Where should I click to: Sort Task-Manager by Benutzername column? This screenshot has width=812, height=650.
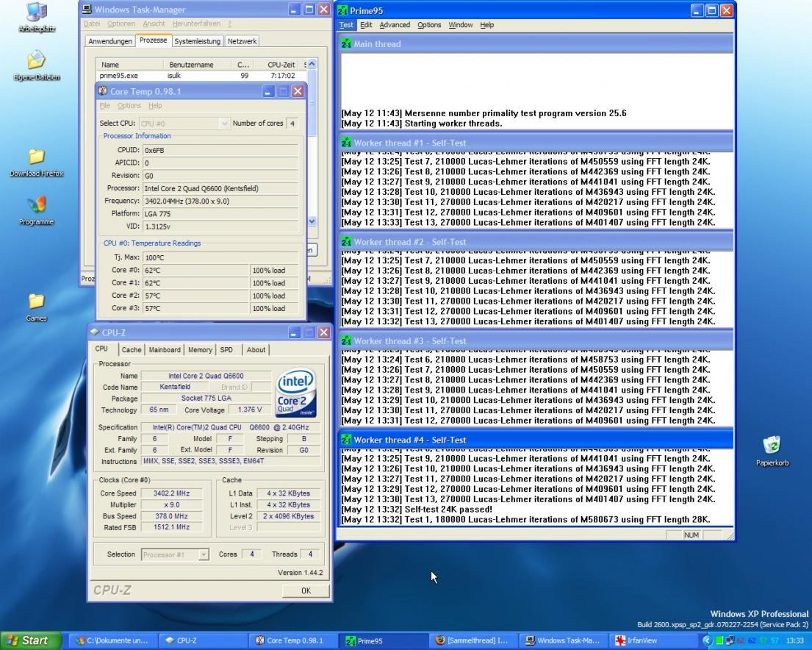[196, 65]
